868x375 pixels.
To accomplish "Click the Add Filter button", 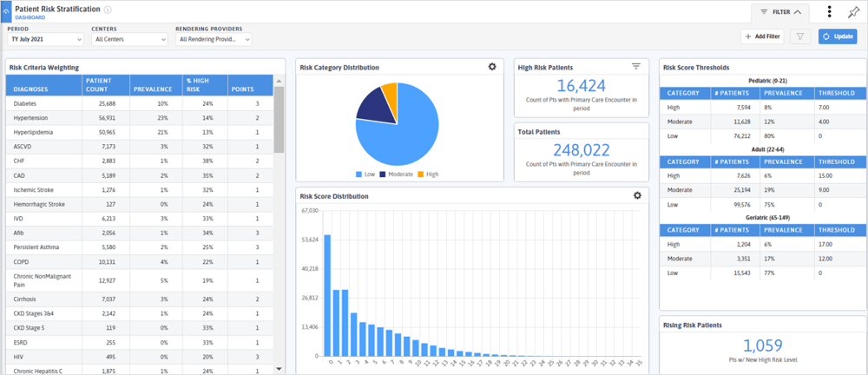I will point(762,36).
